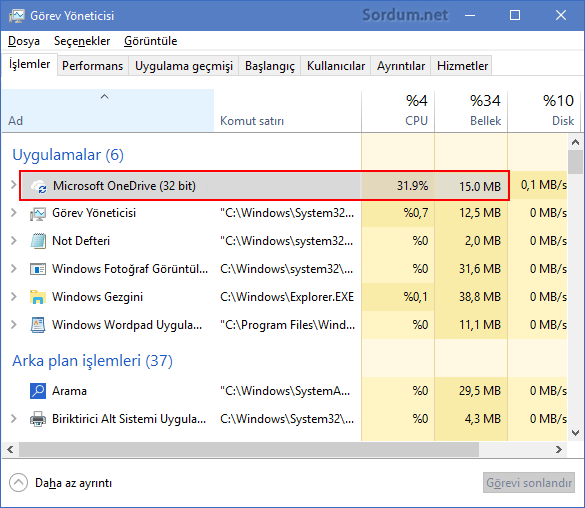Click the Windows Wordpad document icon

coord(38,325)
